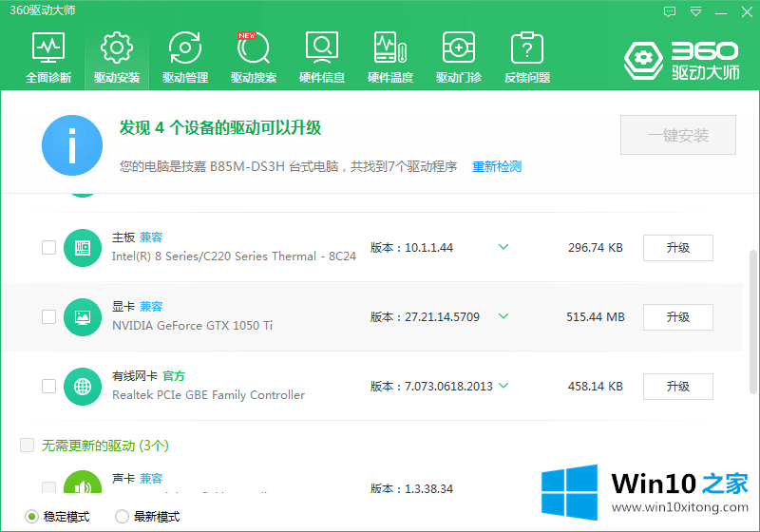Expand version dropdown for 10.1.1.44
The width and height of the screenshot is (760, 532).
[503, 247]
